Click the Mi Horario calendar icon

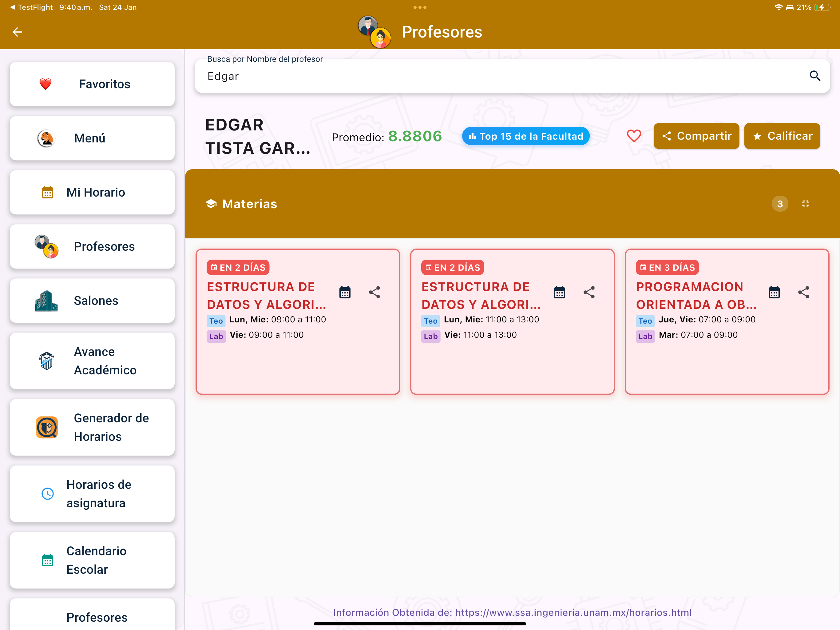click(47, 192)
